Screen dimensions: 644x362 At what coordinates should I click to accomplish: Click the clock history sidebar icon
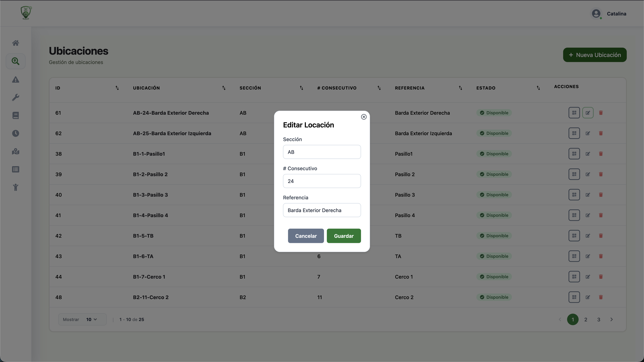pyautogui.click(x=15, y=133)
